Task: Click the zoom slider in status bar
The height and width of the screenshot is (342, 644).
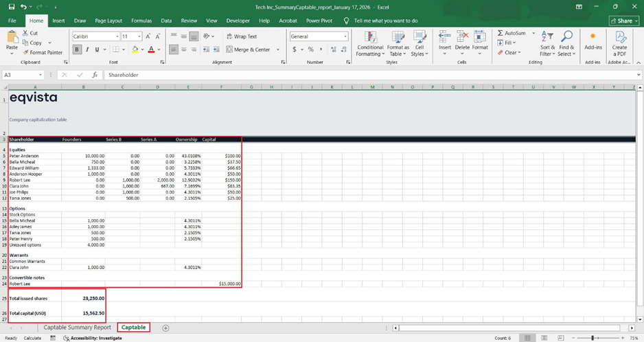Action: point(592,338)
